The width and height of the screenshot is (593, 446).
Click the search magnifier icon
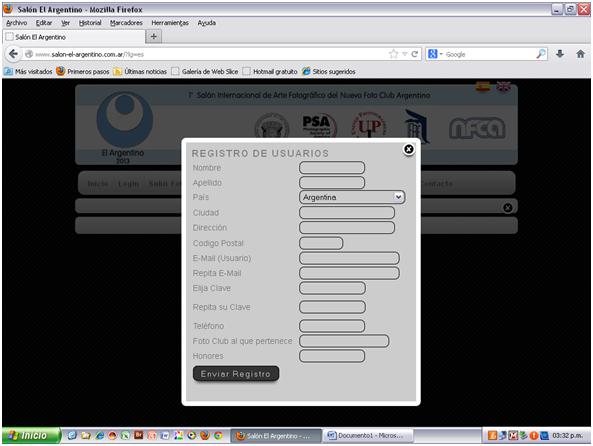(x=541, y=54)
